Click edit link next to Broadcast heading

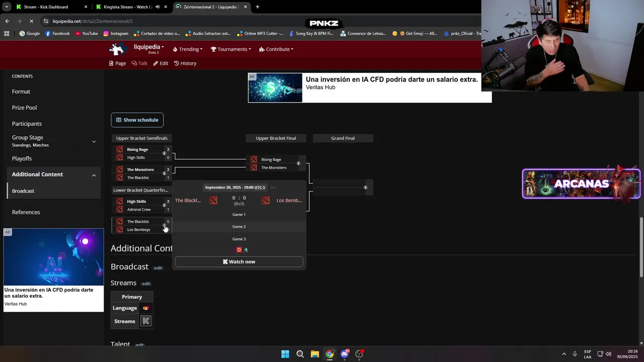[158, 268]
